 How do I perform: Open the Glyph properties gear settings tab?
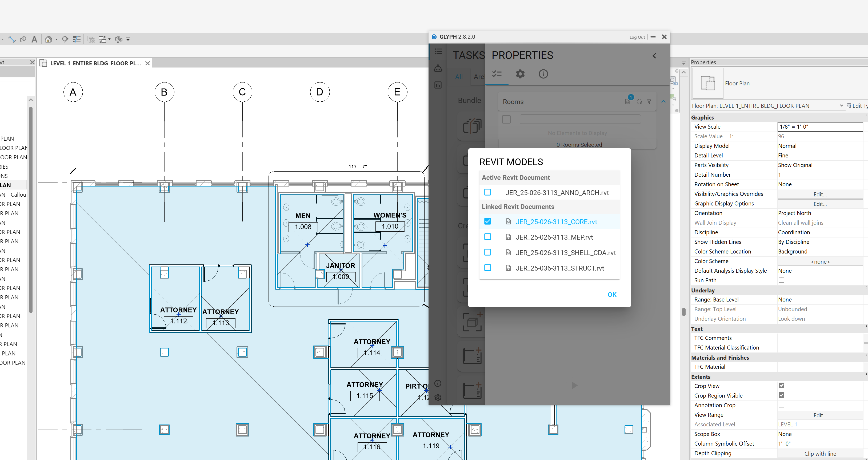click(x=520, y=74)
